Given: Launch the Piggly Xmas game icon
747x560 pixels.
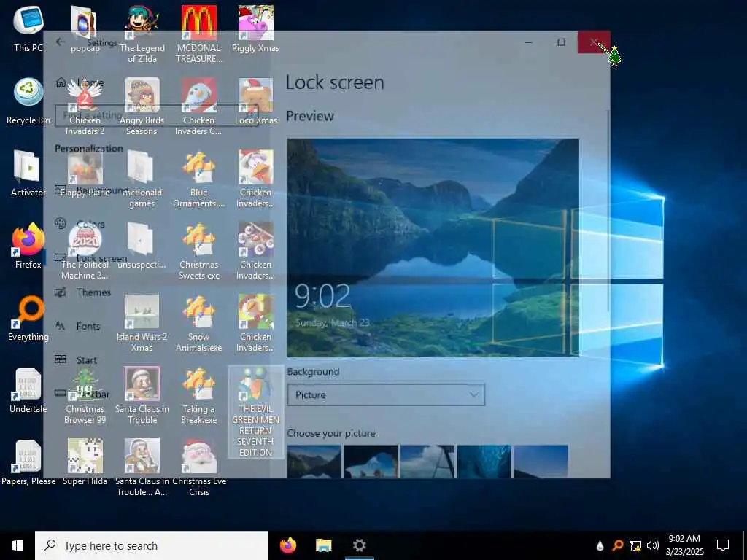Looking at the screenshot, I should click(256, 28).
